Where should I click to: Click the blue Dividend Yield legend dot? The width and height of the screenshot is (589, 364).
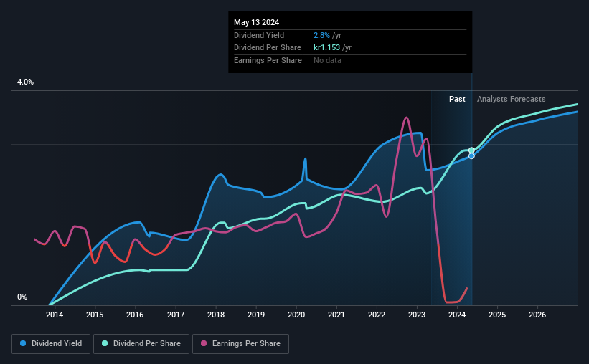[23, 343]
